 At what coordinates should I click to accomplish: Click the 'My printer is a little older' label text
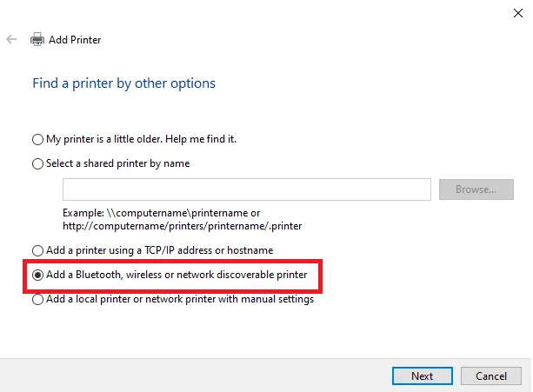pos(141,139)
